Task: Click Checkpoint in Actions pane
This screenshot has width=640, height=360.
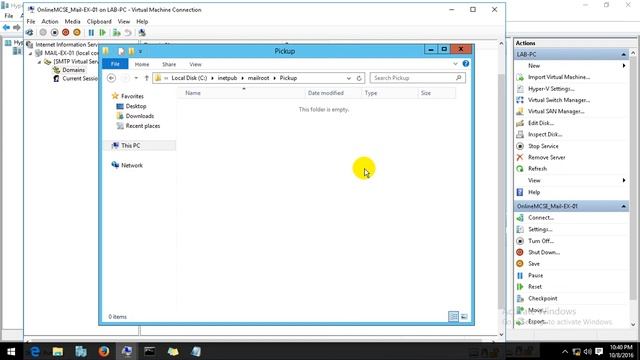Action: tap(542, 298)
